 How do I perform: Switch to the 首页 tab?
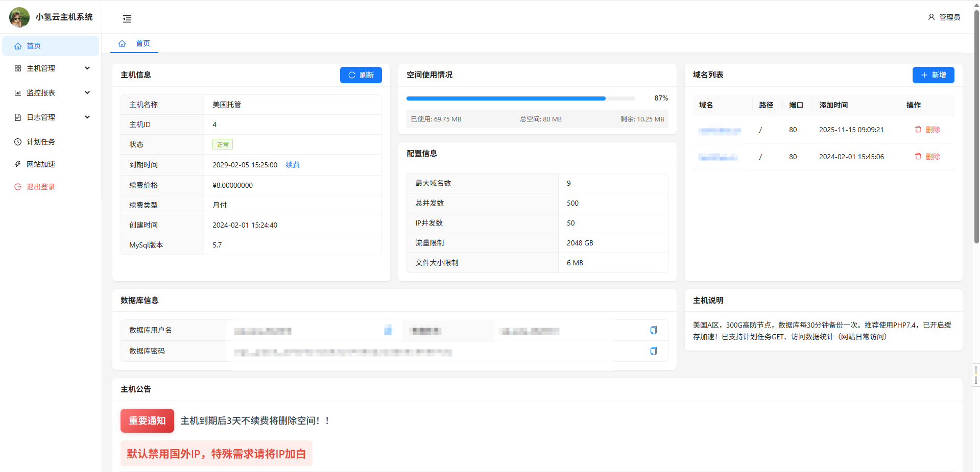[143, 43]
